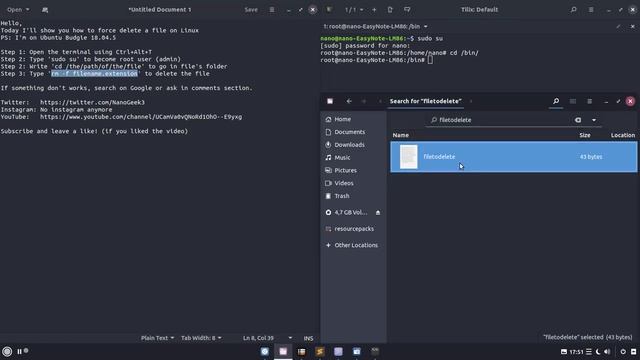640x360 pixels.
Task: Clear the filetodelete search text
Action: coord(578,120)
